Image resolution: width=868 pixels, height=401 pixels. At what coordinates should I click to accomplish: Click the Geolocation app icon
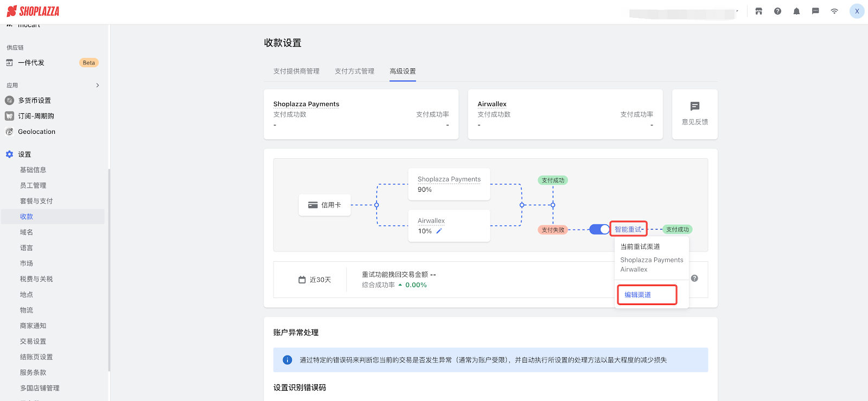pos(9,132)
